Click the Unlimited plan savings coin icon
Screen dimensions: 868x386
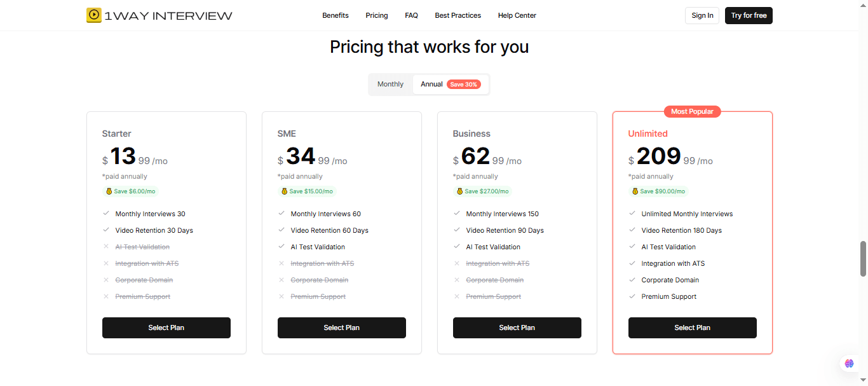pyautogui.click(x=635, y=191)
